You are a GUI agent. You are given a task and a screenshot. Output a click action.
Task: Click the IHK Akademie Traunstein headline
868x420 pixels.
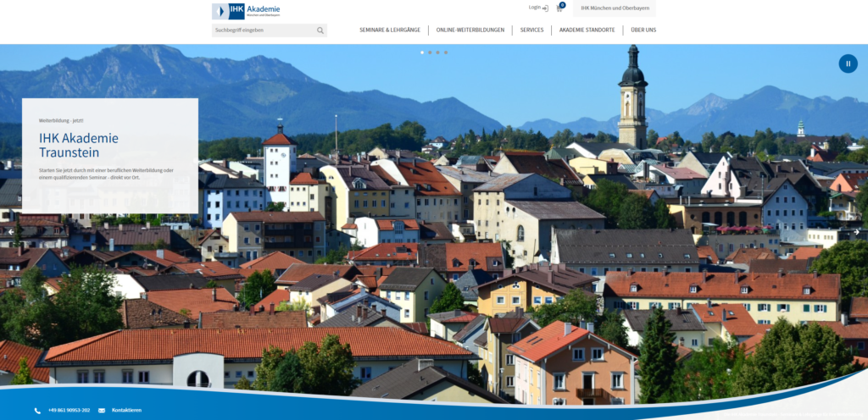click(79, 146)
